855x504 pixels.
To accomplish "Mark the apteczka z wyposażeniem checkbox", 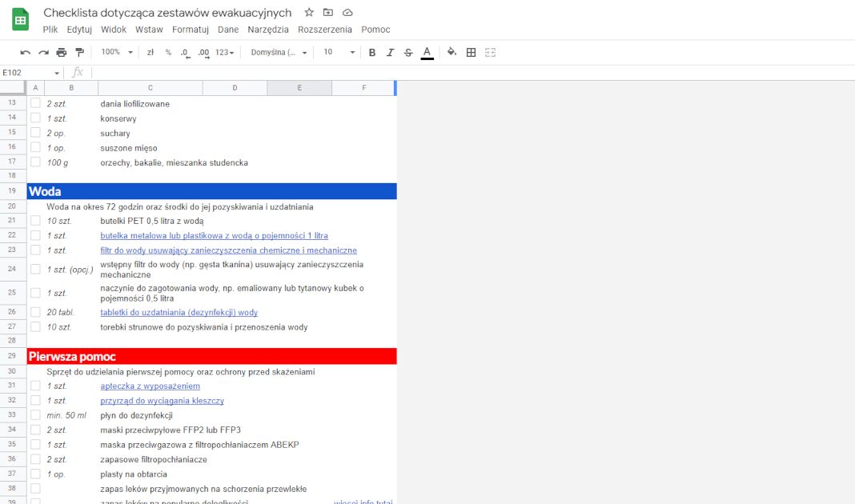I will [35, 386].
